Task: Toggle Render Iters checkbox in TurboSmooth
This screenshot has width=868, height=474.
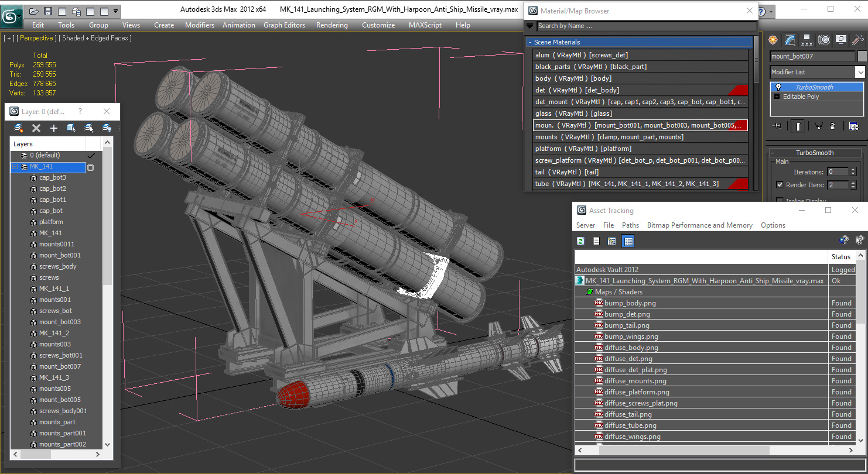Action: [x=780, y=185]
